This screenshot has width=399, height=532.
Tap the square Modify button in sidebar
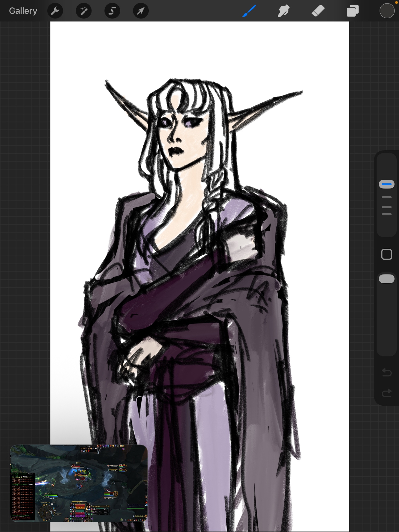point(386,254)
